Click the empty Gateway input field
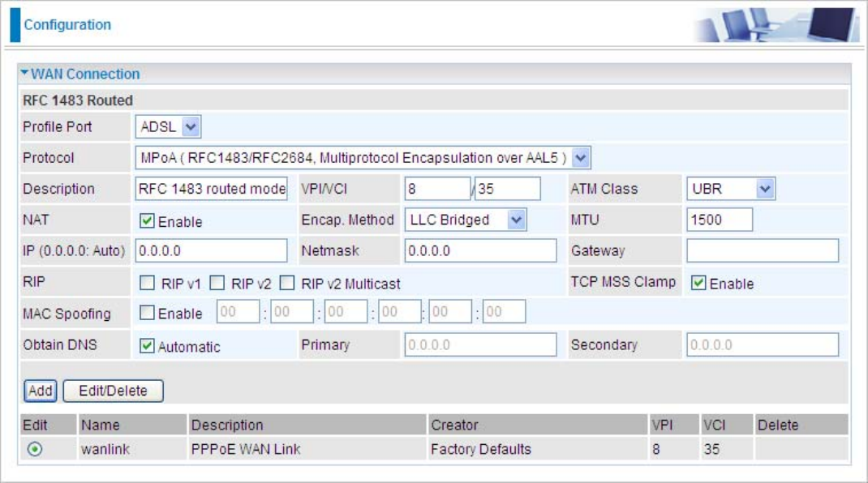The width and height of the screenshot is (868, 483). 763,250
